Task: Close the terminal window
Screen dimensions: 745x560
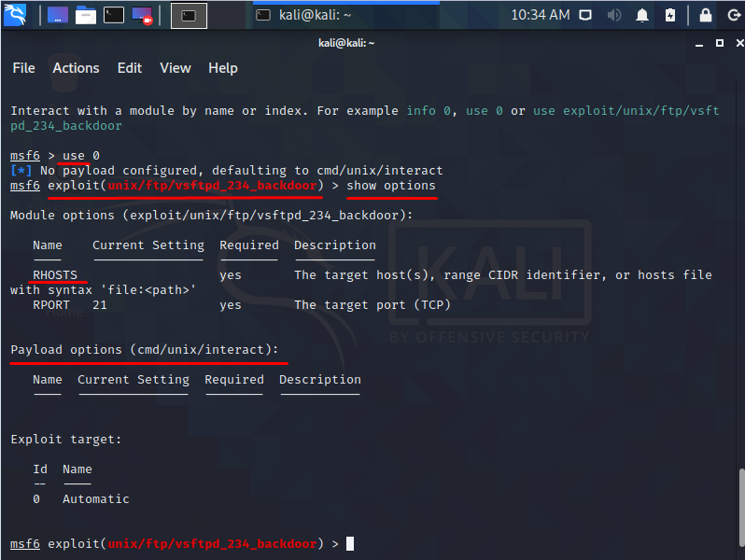Action: coord(739,43)
